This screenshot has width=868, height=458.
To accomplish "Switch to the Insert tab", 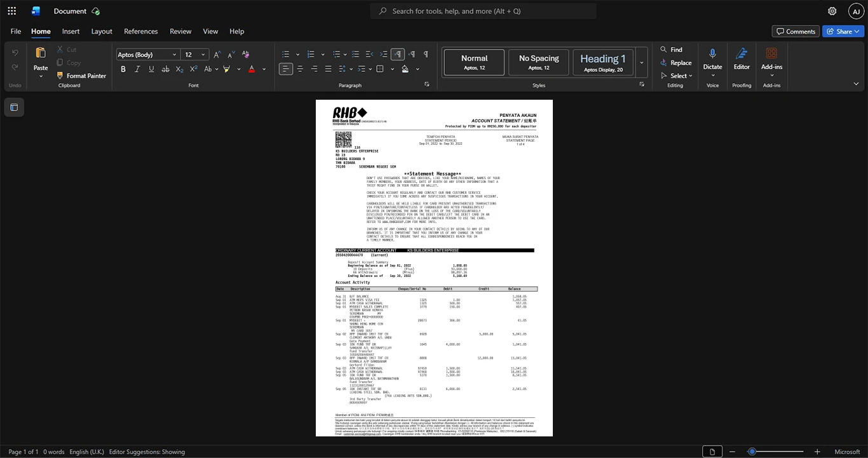I will (71, 31).
